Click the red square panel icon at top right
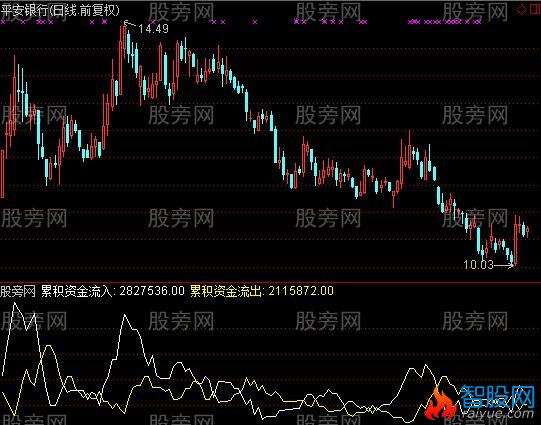541x425 pixels. (x=535, y=9)
